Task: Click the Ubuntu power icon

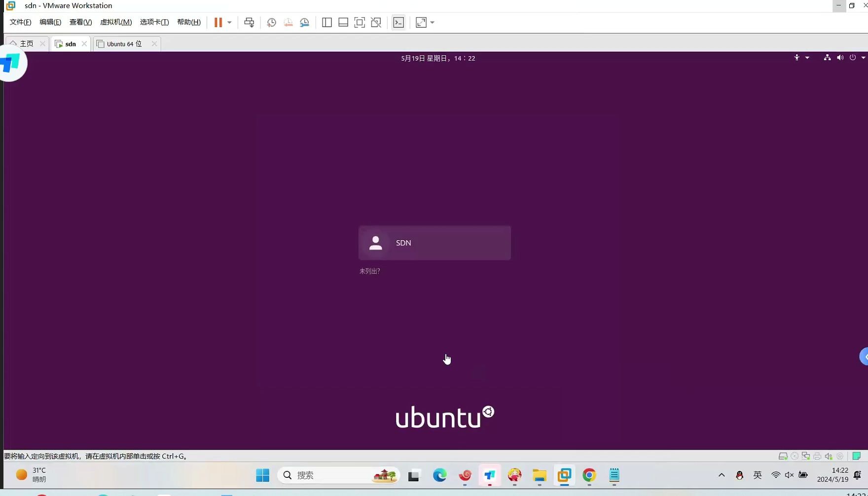Action: tap(853, 58)
